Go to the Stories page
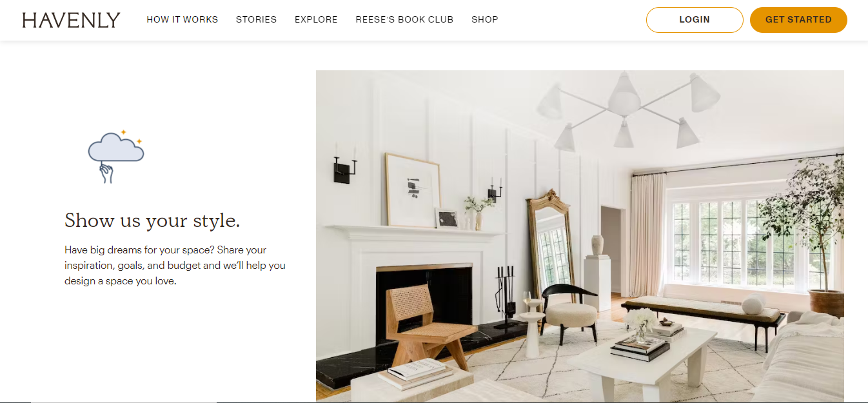This screenshot has height=403, width=868. point(256,20)
